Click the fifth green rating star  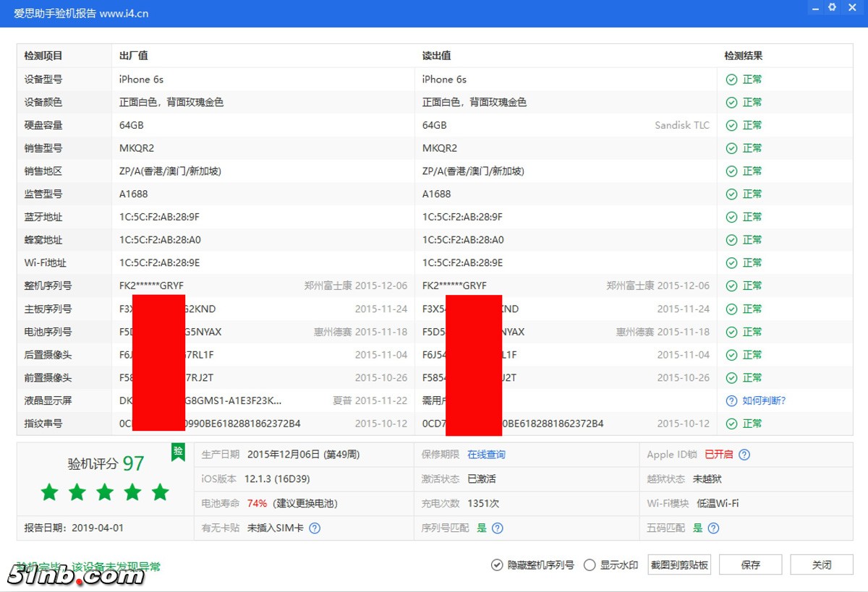pos(160,493)
